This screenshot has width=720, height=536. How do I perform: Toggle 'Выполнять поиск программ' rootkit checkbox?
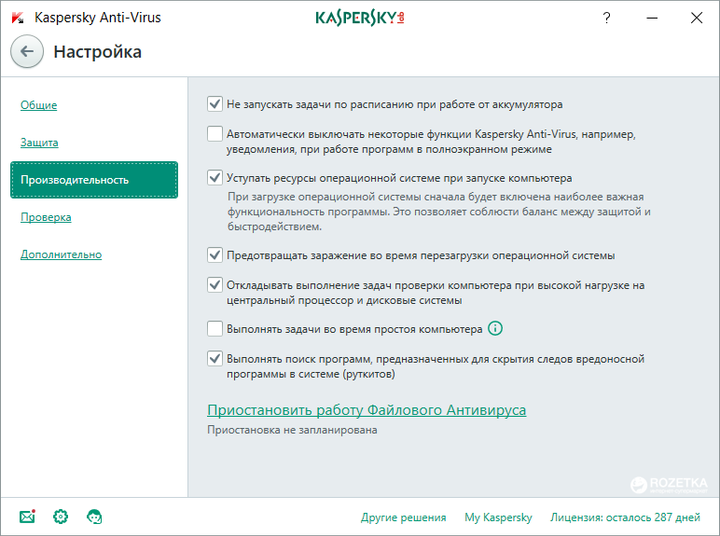coord(215,358)
